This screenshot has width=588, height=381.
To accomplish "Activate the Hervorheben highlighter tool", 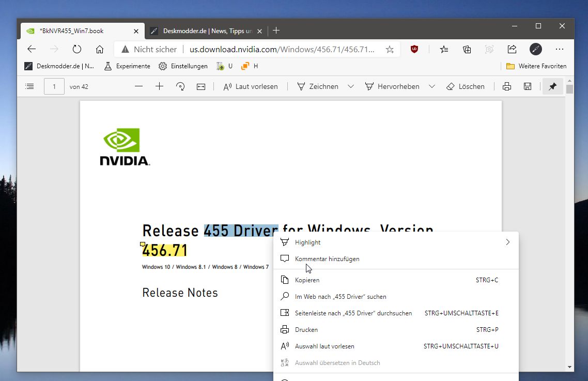I will (392, 86).
